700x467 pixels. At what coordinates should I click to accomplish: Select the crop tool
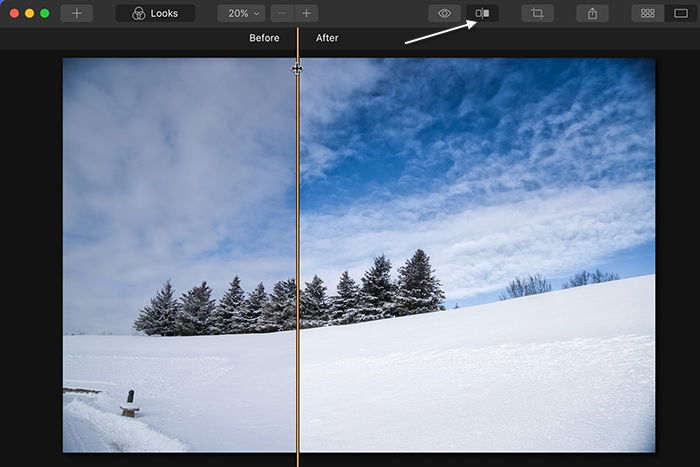coord(538,13)
